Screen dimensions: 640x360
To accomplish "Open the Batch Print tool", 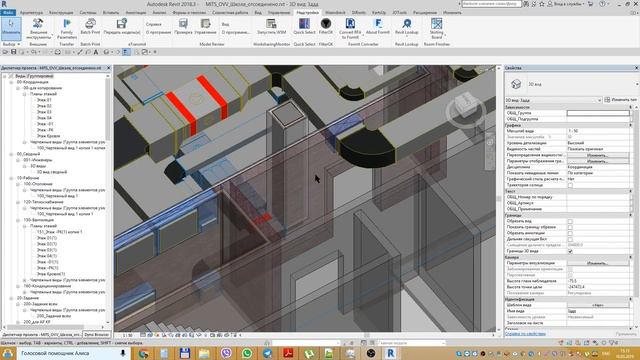I will pos(90,27).
